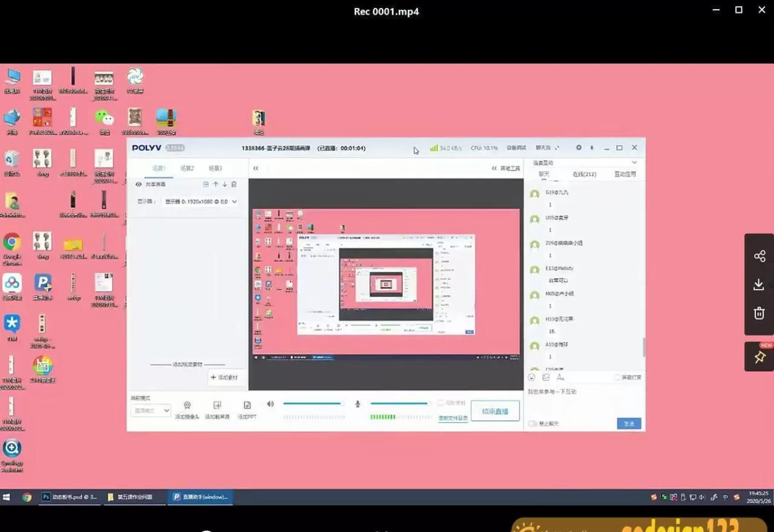Click the end live stream button
Image resolution: width=774 pixels, height=532 pixels.
point(495,411)
